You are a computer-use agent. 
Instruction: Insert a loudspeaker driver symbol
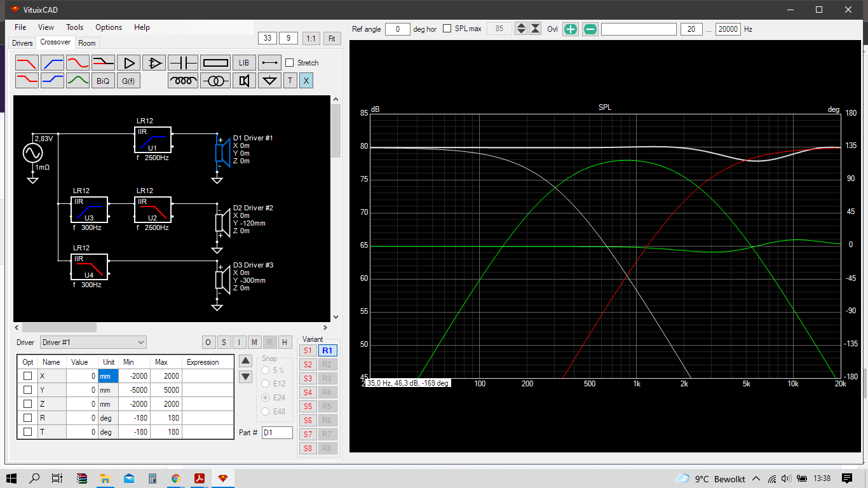coord(244,81)
